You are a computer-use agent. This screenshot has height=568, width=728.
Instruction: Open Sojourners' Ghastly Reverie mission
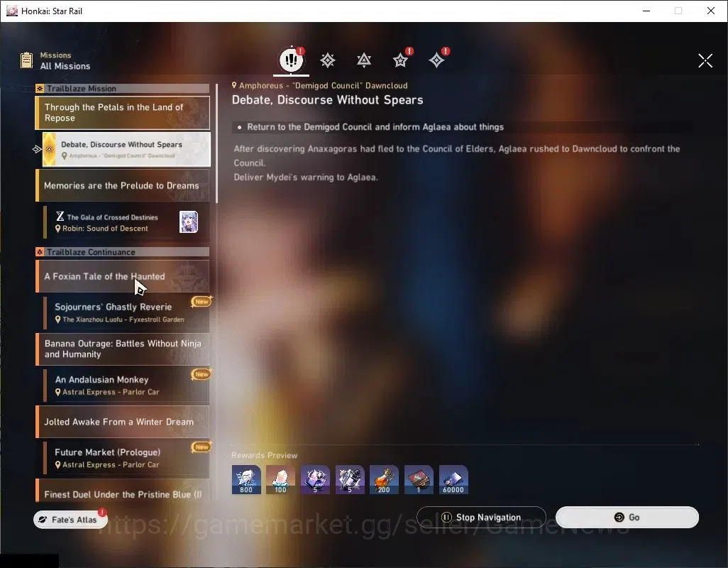tap(126, 312)
